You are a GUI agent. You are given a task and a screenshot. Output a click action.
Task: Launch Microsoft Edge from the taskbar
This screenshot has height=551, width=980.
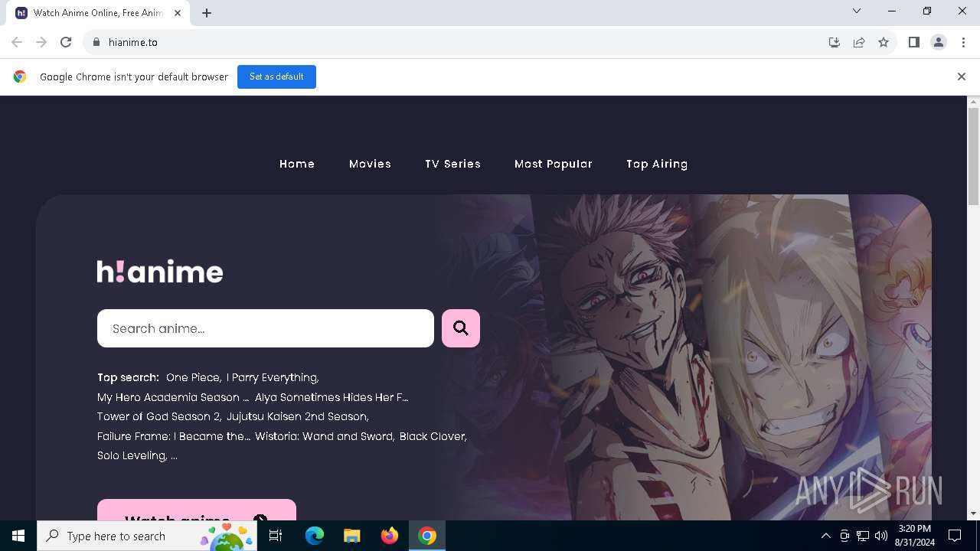click(315, 536)
